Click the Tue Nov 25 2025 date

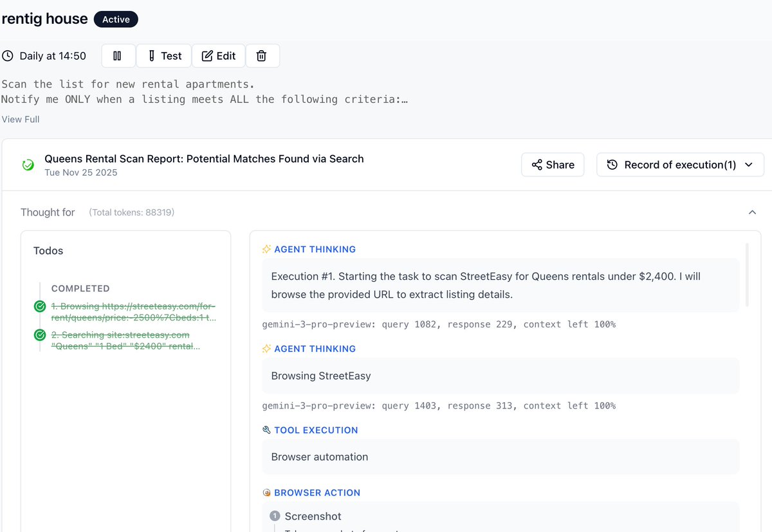[81, 172]
